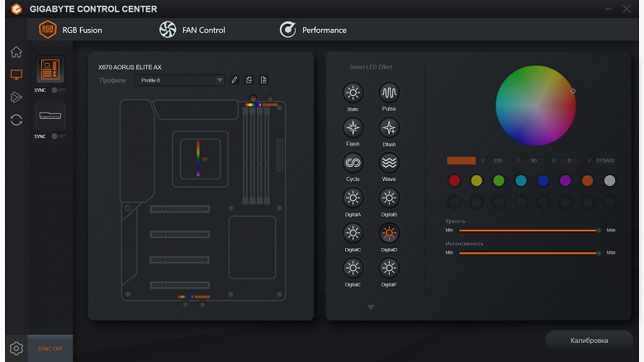The width and height of the screenshot is (644, 362).
Task: Select the Pulse LED effect
Action: coord(389,93)
